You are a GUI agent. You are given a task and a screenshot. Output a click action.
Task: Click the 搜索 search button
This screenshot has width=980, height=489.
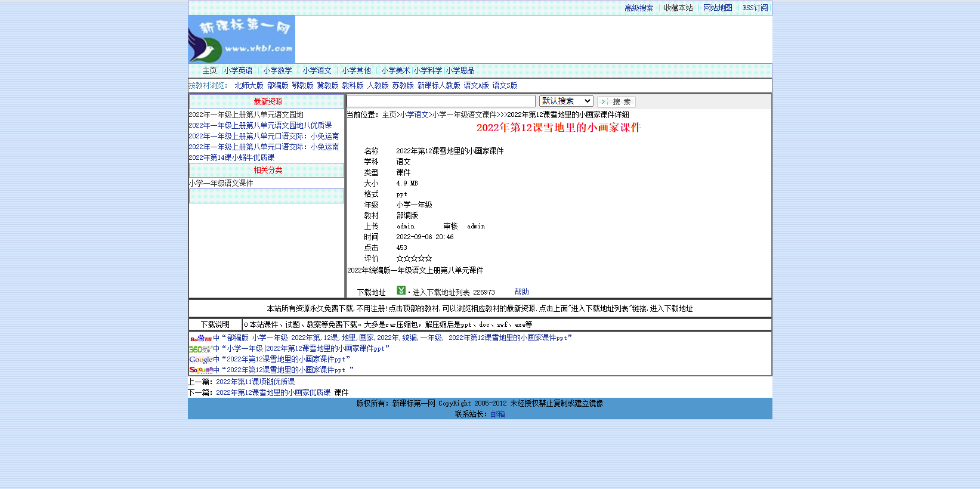[x=616, y=102]
